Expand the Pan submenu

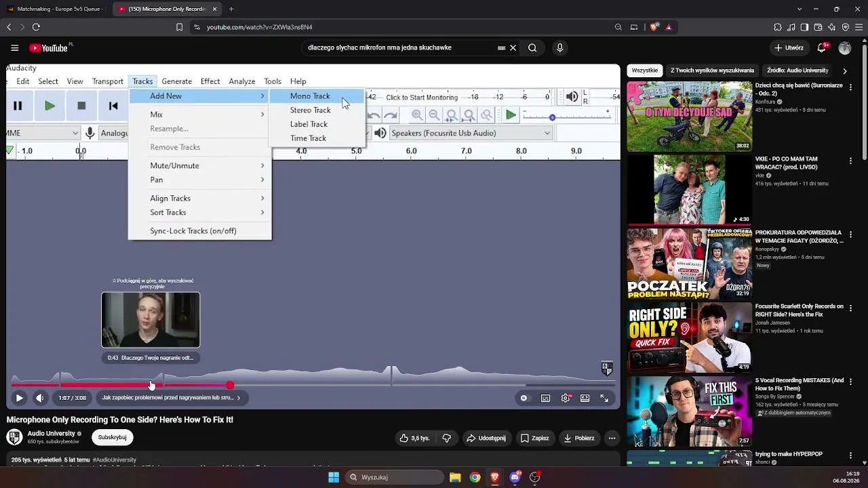(x=200, y=180)
